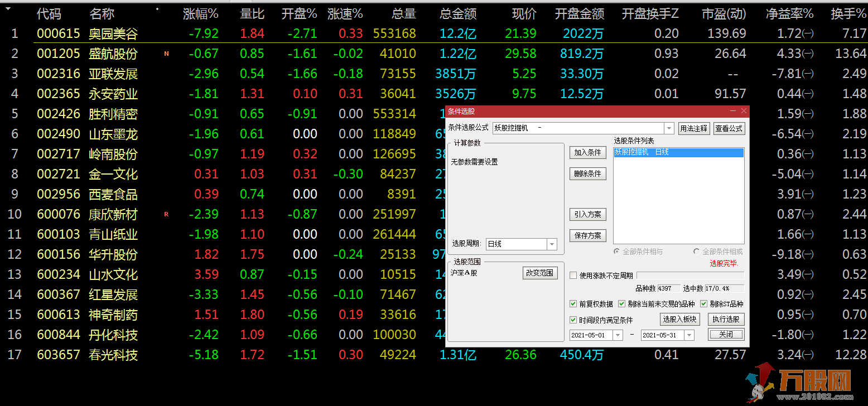Screen dimensions: 868x406
Task: Click the 保存方案 button
Action: point(587,235)
